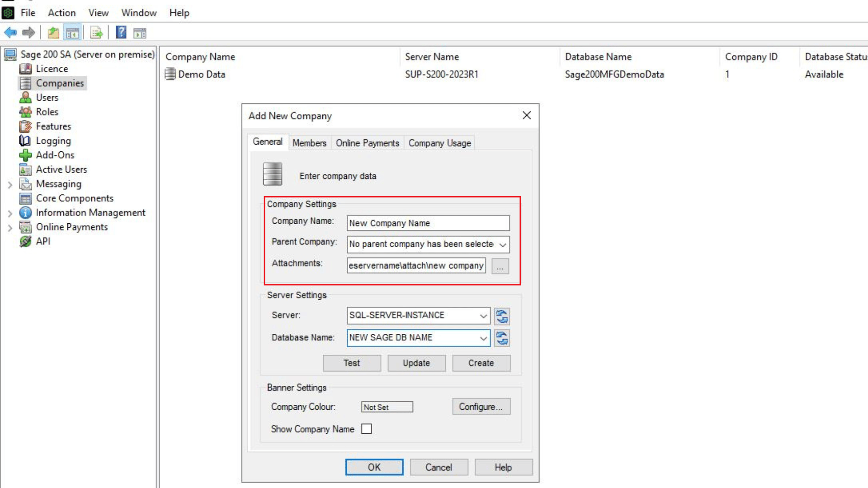Open the Parent Company dropdown
This screenshot has height=488, width=868.
click(x=502, y=244)
